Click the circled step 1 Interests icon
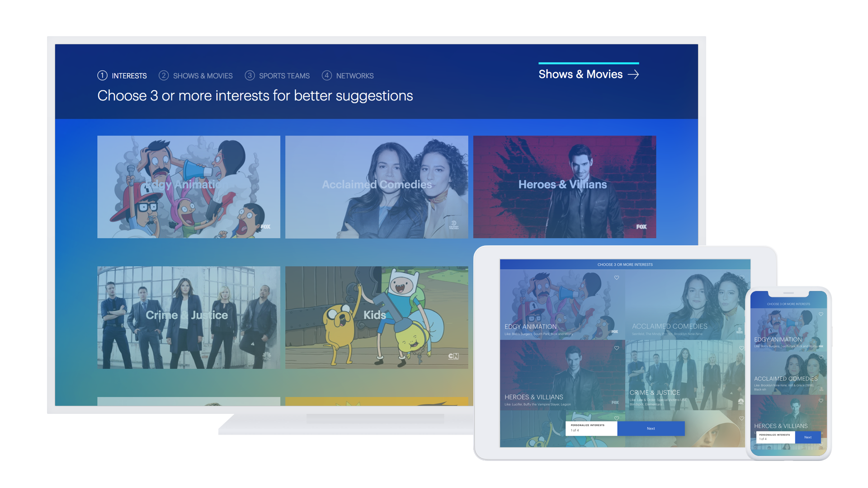Image resolution: width=868 pixels, height=488 pixels. click(x=102, y=75)
